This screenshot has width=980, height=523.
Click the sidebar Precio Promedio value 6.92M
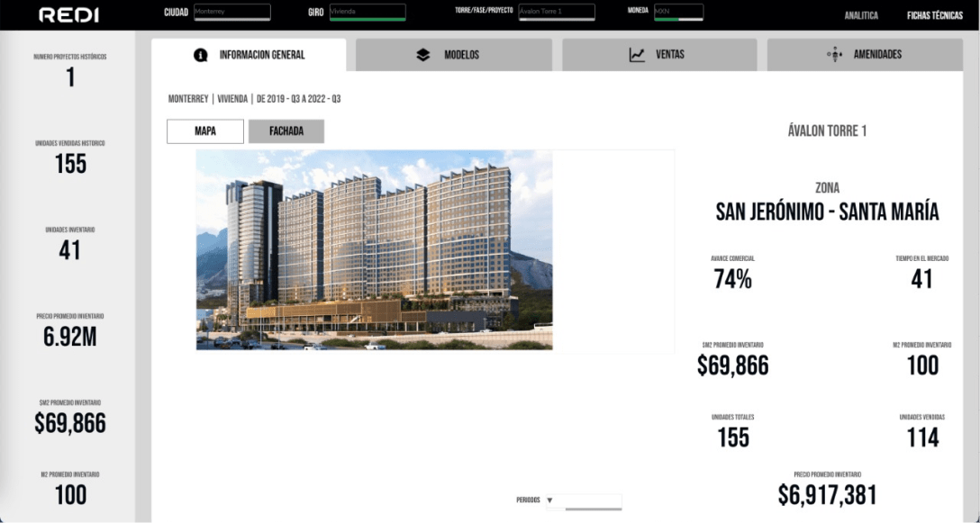coord(70,337)
